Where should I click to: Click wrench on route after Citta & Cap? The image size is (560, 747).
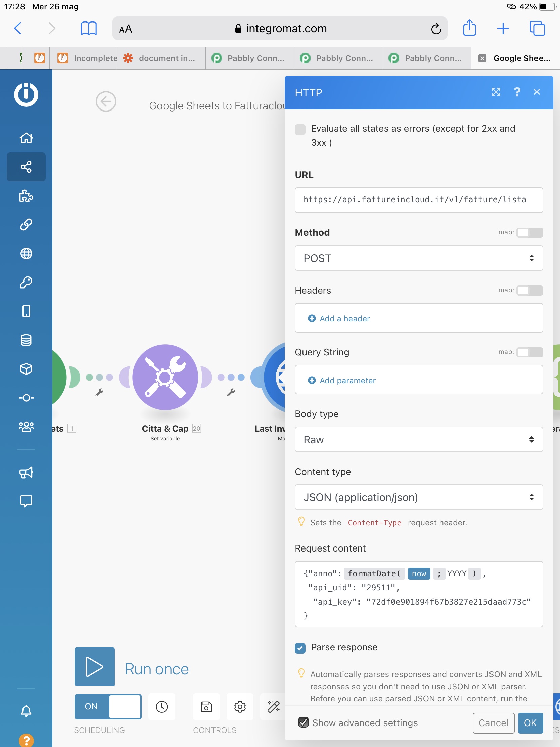[231, 392]
